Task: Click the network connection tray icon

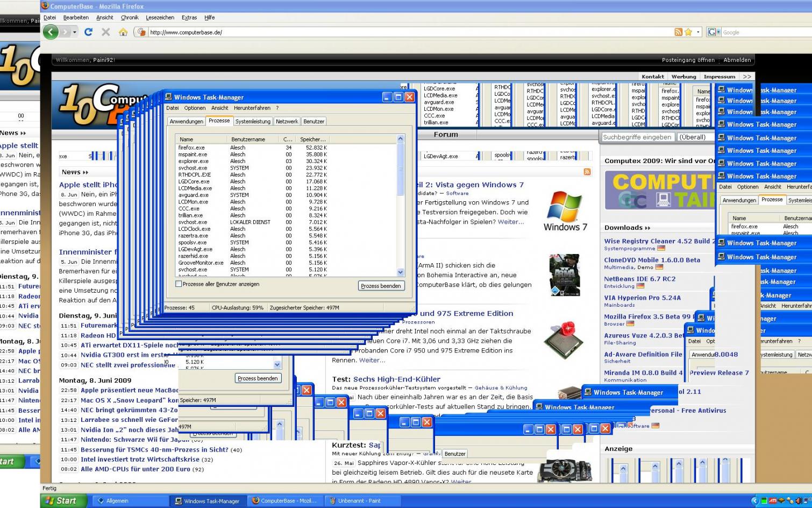Action: [x=790, y=501]
